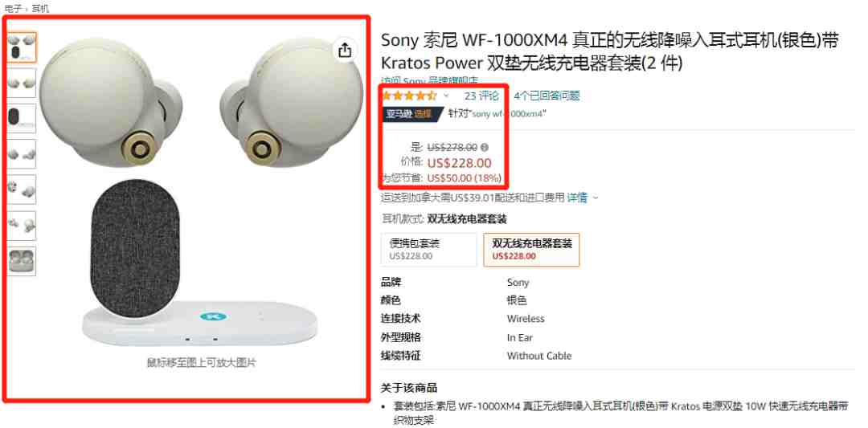Image resolution: width=868 pixels, height=428 pixels.
Task: Open the 4个已回答问题 link
Action: 547,96
